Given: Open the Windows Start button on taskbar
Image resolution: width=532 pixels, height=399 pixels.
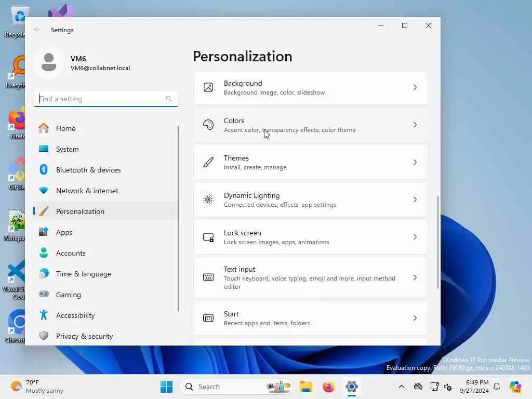Looking at the screenshot, I should (166, 387).
